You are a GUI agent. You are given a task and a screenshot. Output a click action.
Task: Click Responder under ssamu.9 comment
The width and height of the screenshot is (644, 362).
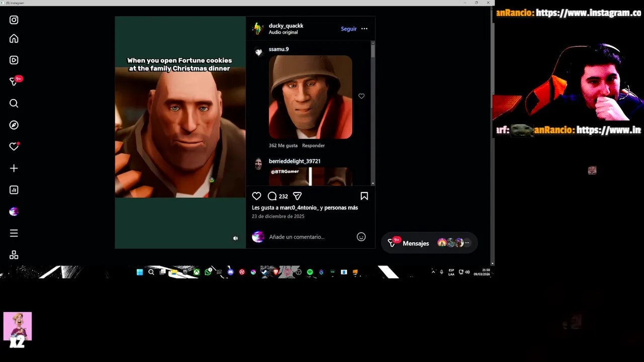[313, 145]
